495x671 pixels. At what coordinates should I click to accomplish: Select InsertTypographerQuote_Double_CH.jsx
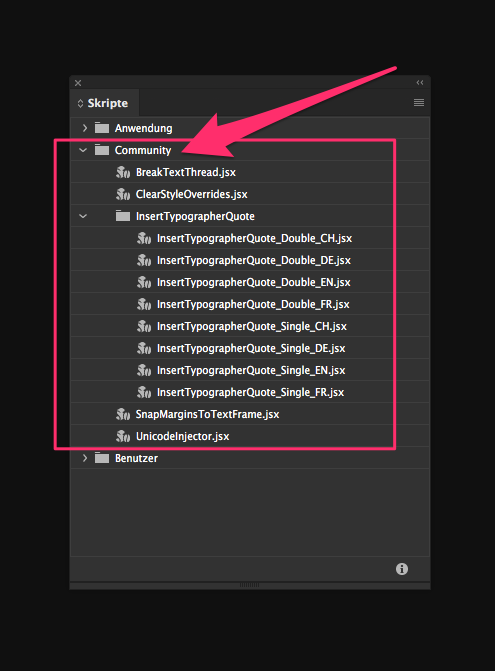coord(254,238)
